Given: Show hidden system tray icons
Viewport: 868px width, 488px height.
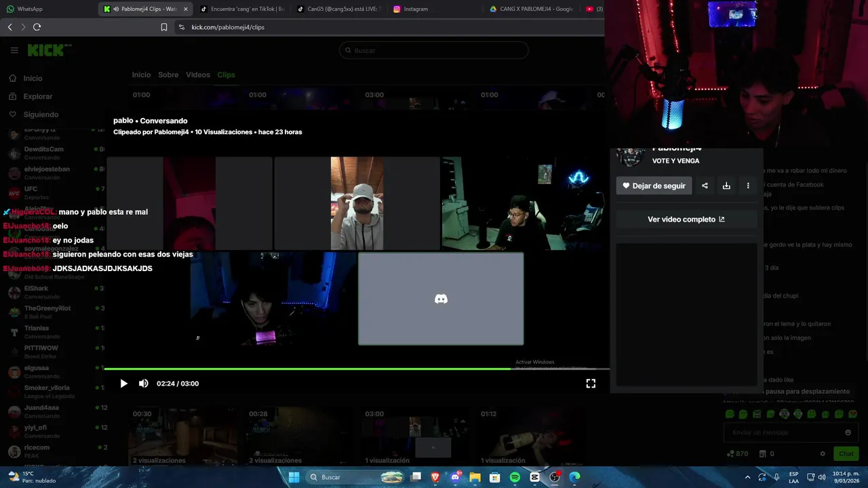Looking at the screenshot, I should pyautogui.click(x=747, y=477).
